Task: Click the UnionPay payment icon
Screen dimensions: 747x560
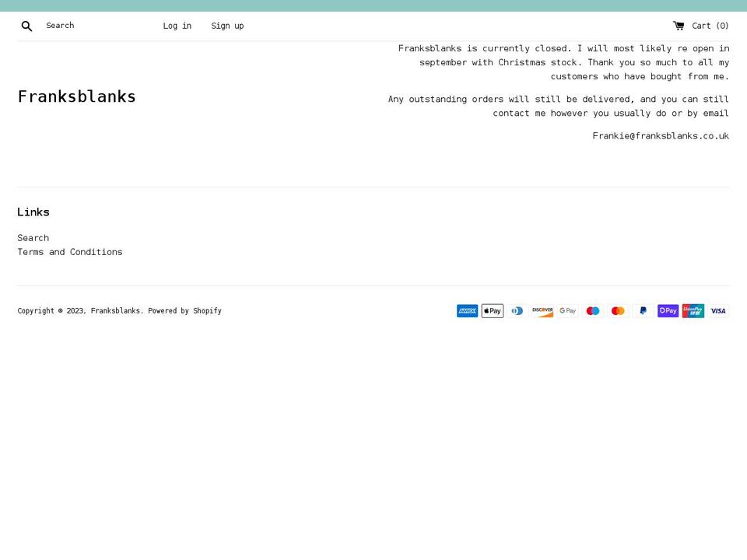Action: point(693,311)
